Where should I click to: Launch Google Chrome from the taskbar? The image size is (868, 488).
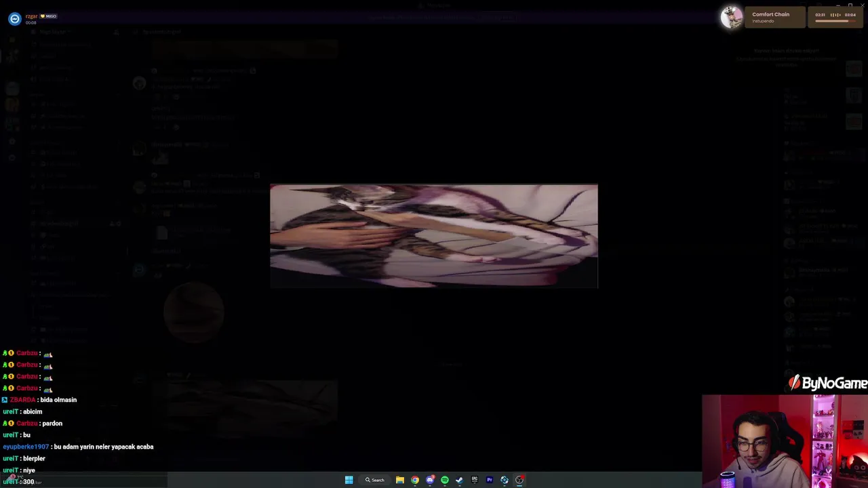(x=415, y=480)
